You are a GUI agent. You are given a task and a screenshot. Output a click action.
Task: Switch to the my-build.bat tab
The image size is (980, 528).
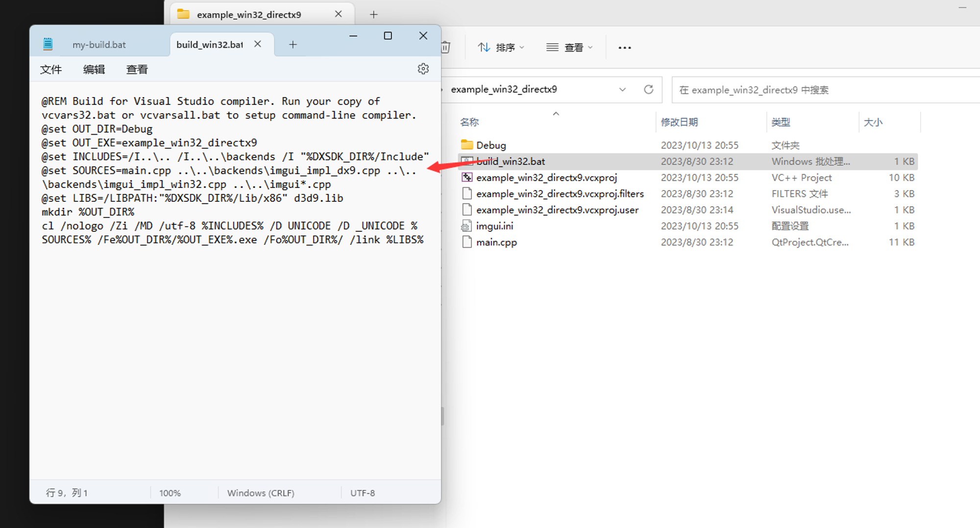point(99,44)
